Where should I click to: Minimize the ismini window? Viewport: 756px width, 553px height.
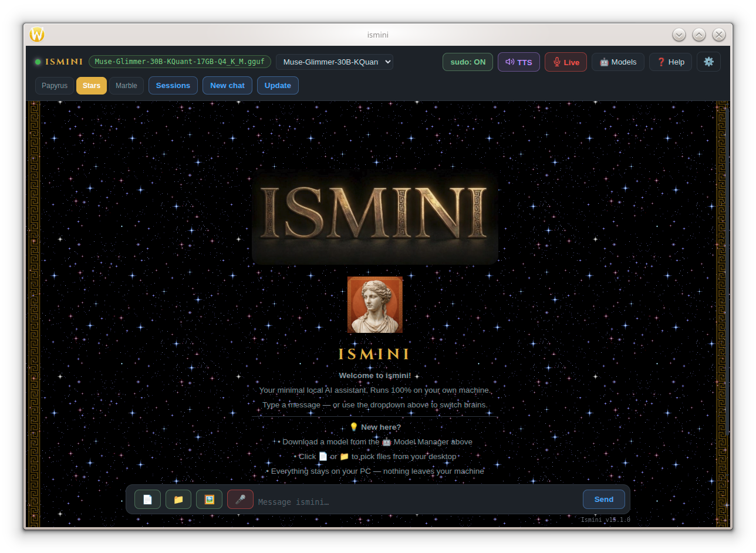(x=679, y=35)
